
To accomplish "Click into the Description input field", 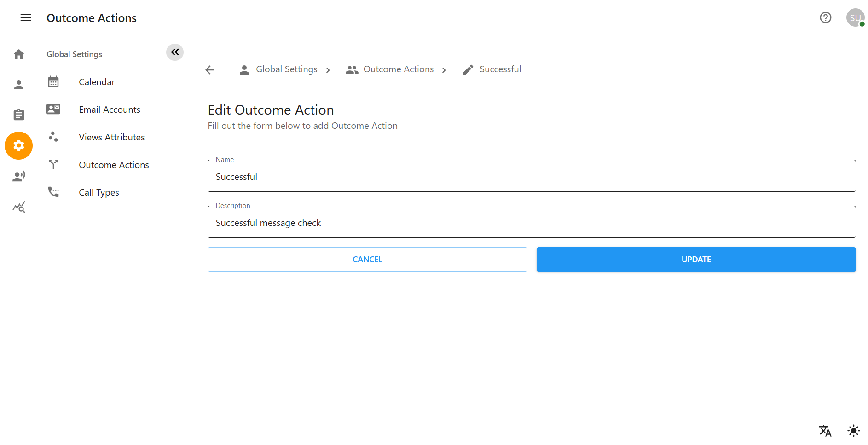I will 531,223.
